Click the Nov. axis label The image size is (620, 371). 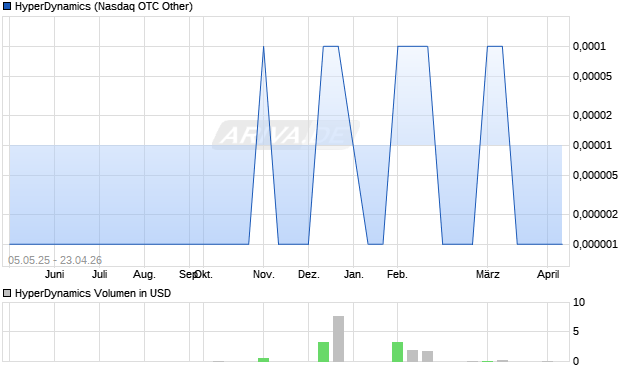(264, 274)
